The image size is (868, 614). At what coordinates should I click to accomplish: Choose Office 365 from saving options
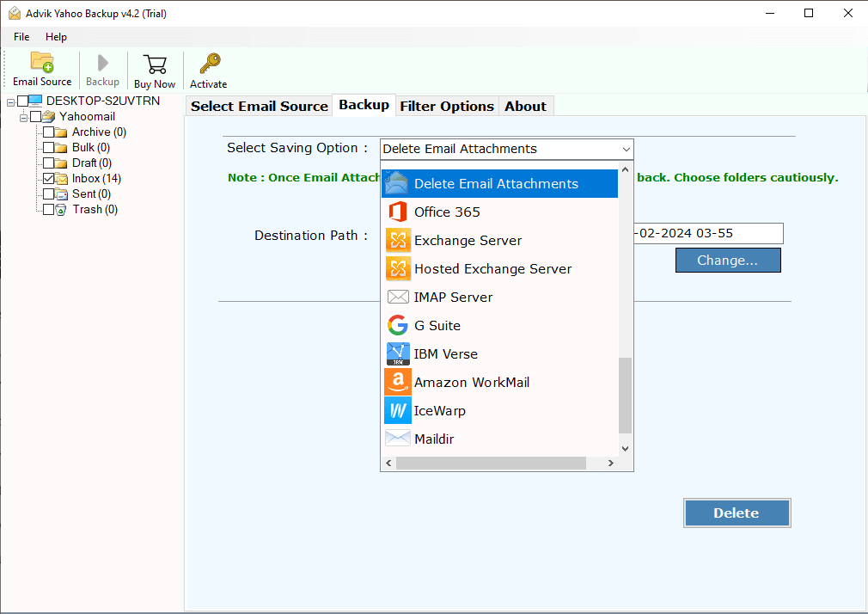tap(499, 212)
